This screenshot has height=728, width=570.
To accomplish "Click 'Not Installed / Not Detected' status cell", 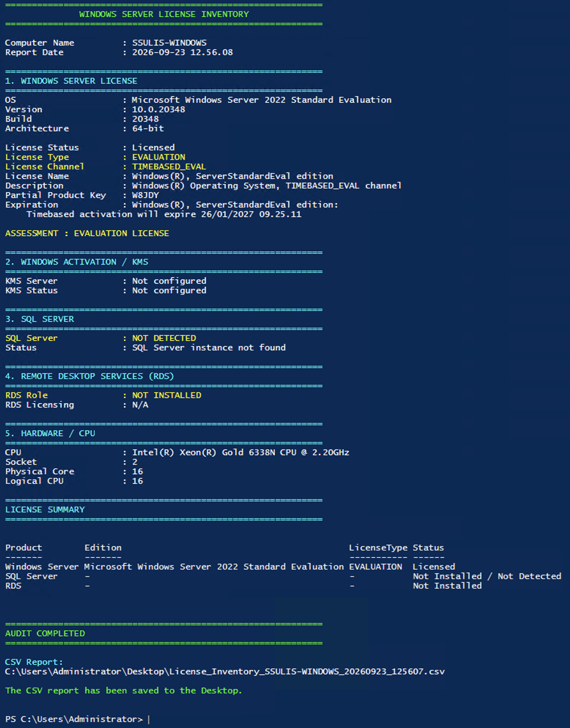I will (x=487, y=577).
